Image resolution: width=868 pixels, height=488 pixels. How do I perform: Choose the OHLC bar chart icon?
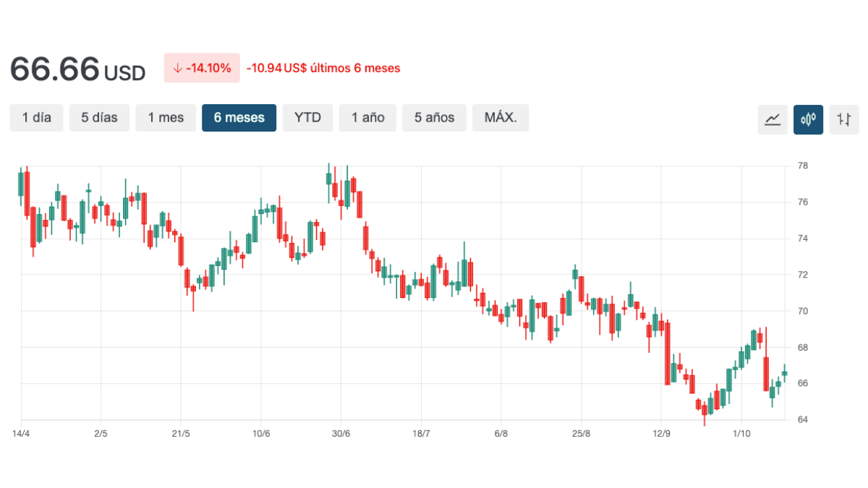pos(843,119)
